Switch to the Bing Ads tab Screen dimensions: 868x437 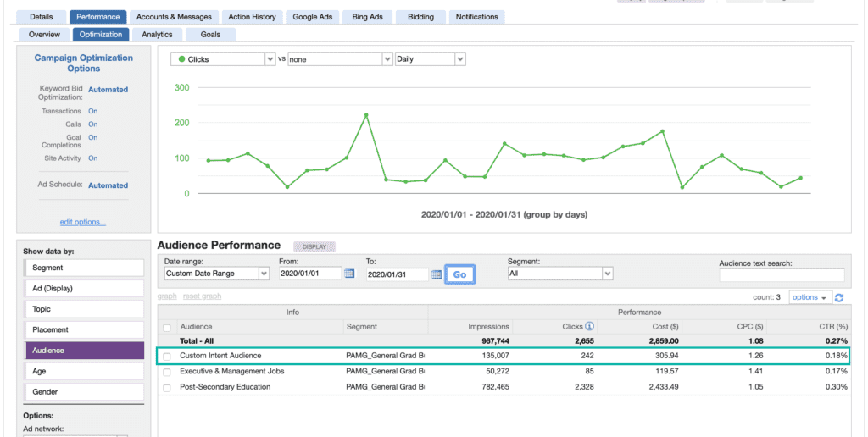click(367, 17)
